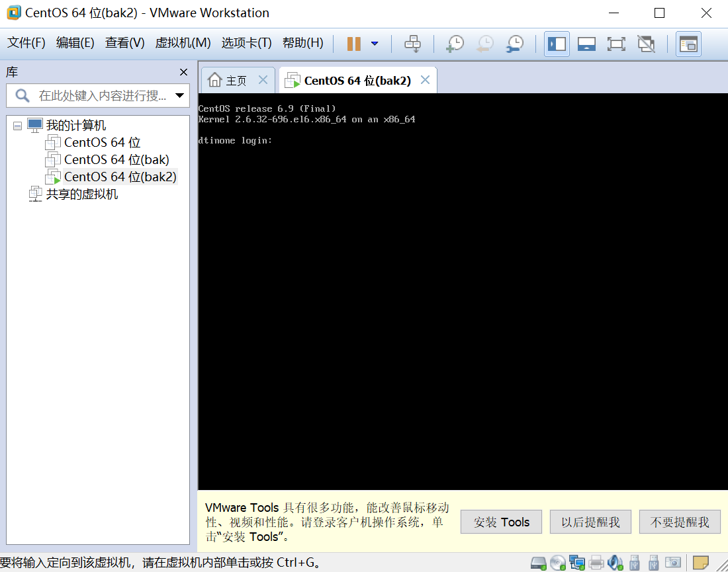
Task: Open the snapshot manager
Action: (515, 44)
